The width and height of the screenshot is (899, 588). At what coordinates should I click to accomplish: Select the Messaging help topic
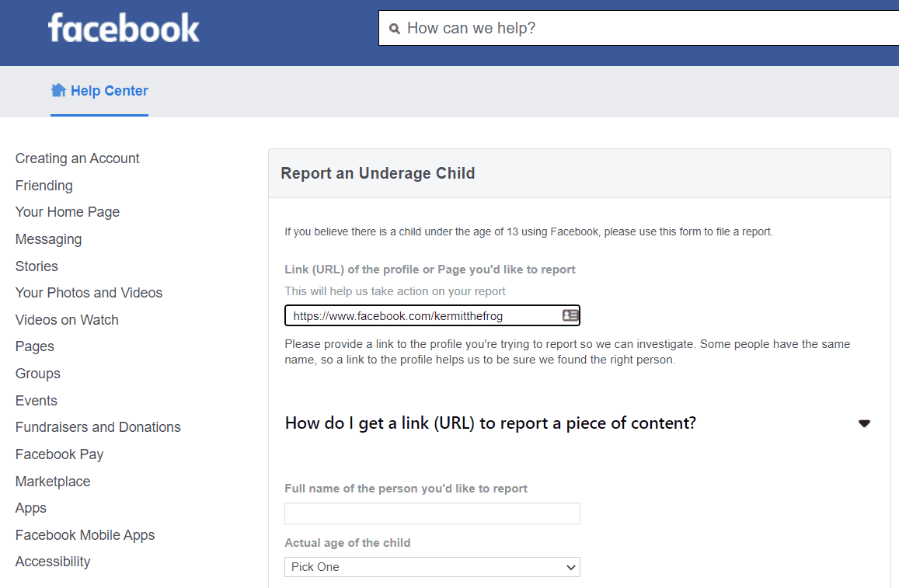coord(48,239)
